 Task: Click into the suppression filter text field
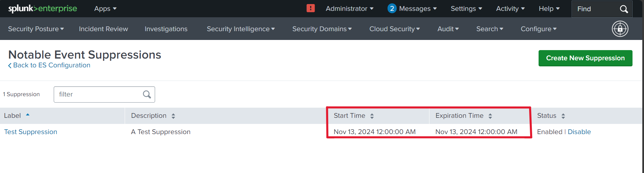pos(98,94)
